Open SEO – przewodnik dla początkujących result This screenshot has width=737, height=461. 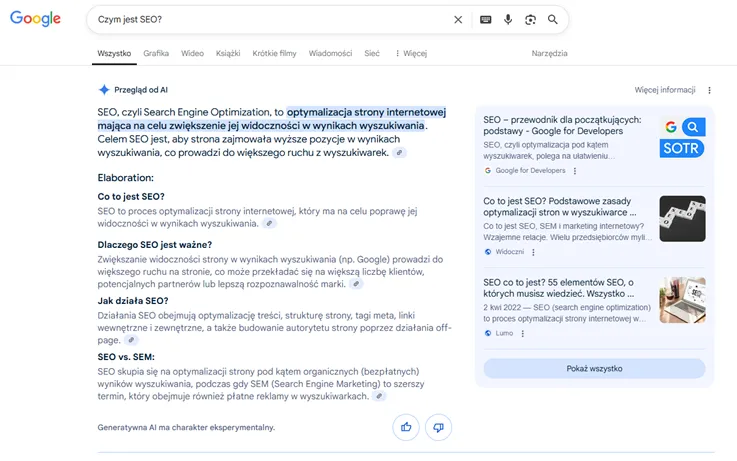coord(562,125)
